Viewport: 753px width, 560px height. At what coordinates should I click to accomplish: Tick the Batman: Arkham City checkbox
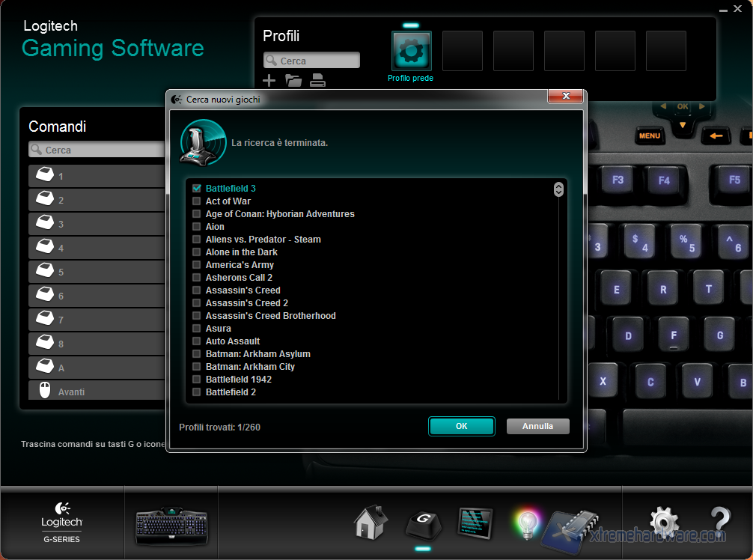[x=197, y=367]
